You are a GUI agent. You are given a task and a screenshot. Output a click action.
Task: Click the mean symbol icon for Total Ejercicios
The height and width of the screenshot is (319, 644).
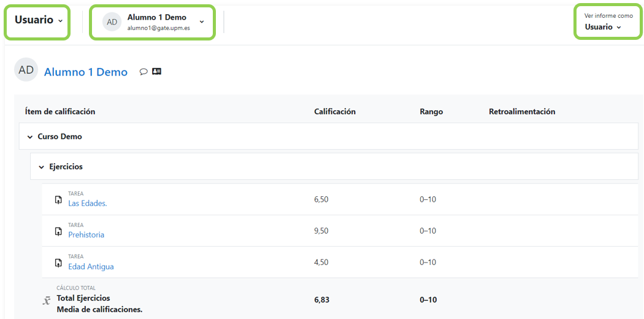click(x=47, y=300)
